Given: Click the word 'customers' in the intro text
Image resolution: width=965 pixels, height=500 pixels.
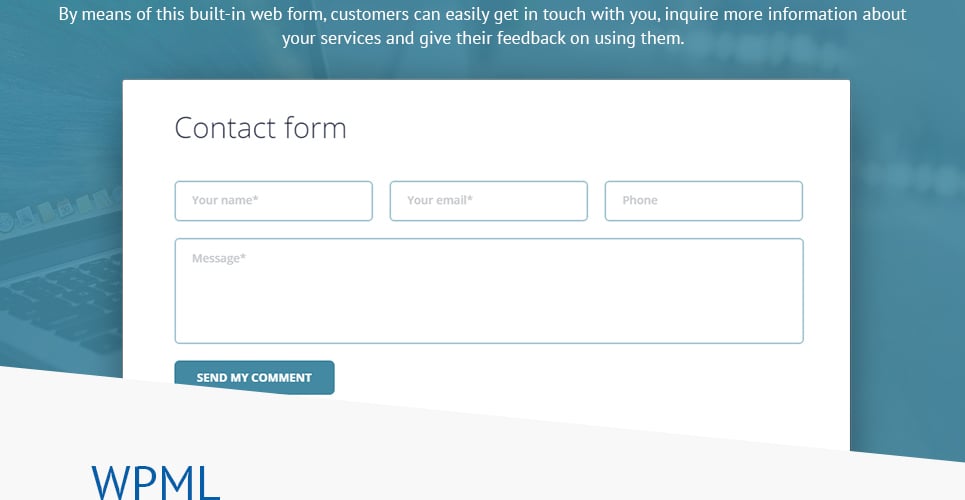Looking at the screenshot, I should click(370, 14).
